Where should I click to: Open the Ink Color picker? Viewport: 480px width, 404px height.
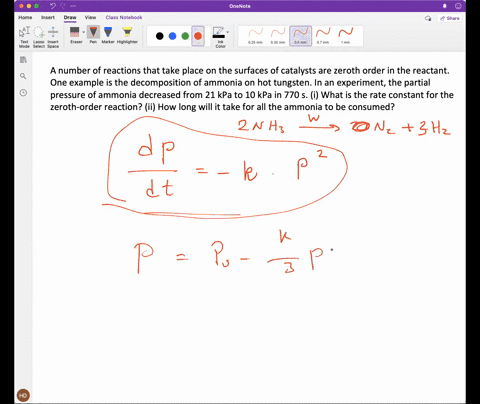219,37
